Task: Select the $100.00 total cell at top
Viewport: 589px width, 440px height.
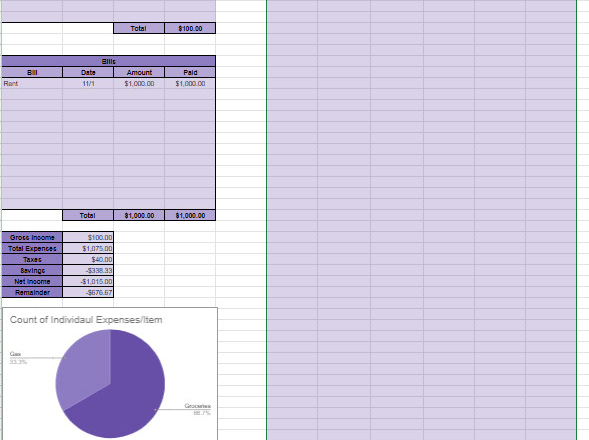Action: (190, 28)
